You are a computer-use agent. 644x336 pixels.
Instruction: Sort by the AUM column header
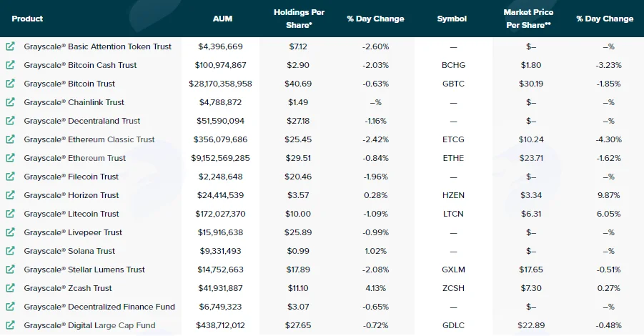coord(222,19)
